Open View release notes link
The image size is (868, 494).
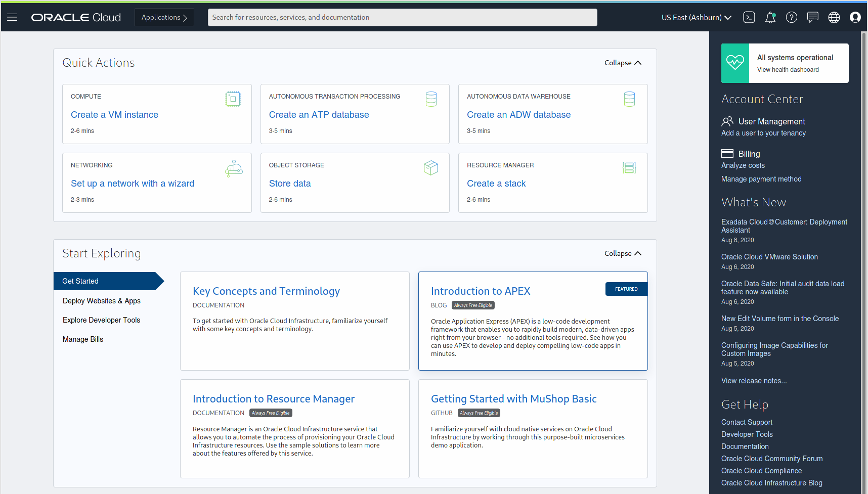754,381
